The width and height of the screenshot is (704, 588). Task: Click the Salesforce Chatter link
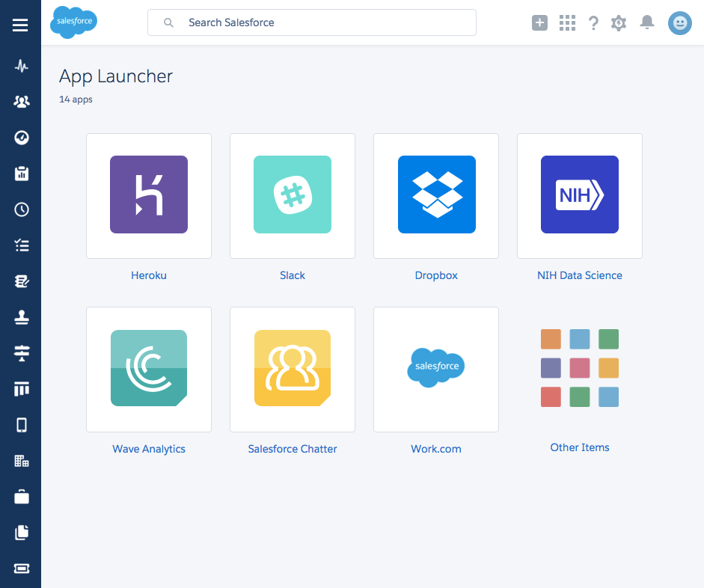(292, 449)
